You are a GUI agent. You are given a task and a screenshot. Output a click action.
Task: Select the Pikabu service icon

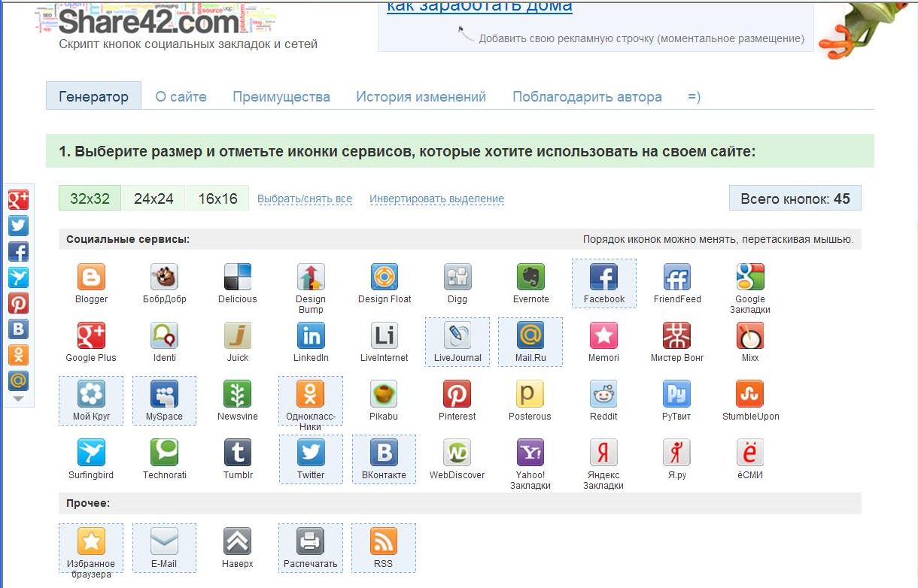[385, 394]
